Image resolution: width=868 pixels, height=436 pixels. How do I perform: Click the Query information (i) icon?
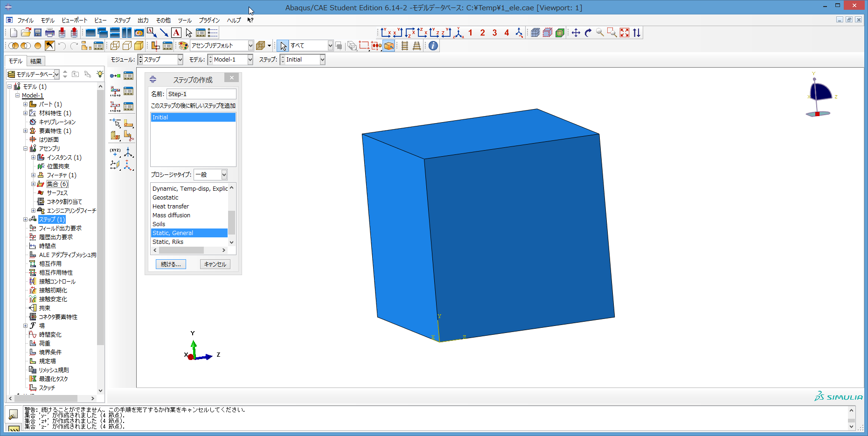click(433, 46)
